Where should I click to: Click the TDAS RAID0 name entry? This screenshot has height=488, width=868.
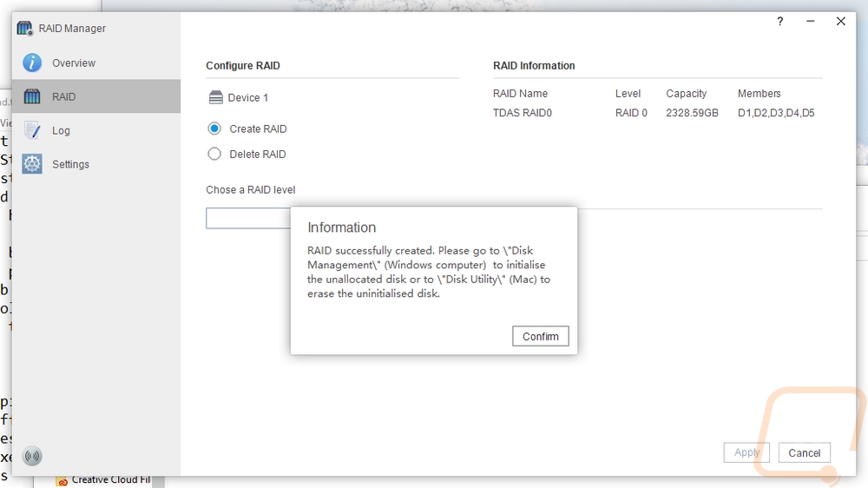[522, 112]
